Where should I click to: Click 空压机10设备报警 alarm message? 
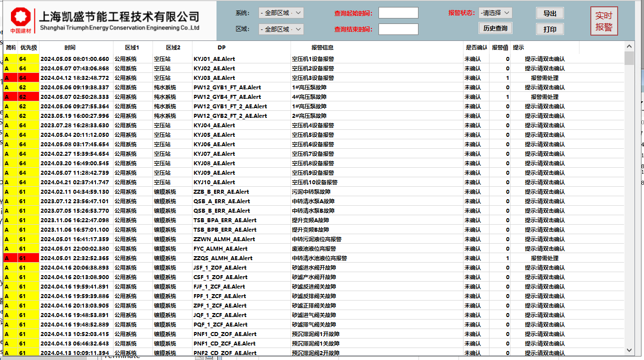tap(314, 182)
